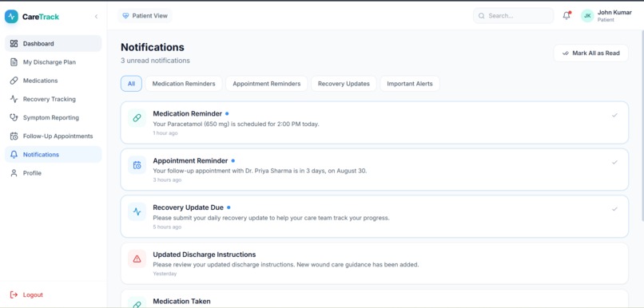This screenshot has width=644, height=308.
Task: Click the calendar icon on Appointment Reminder
Action: 137,165
